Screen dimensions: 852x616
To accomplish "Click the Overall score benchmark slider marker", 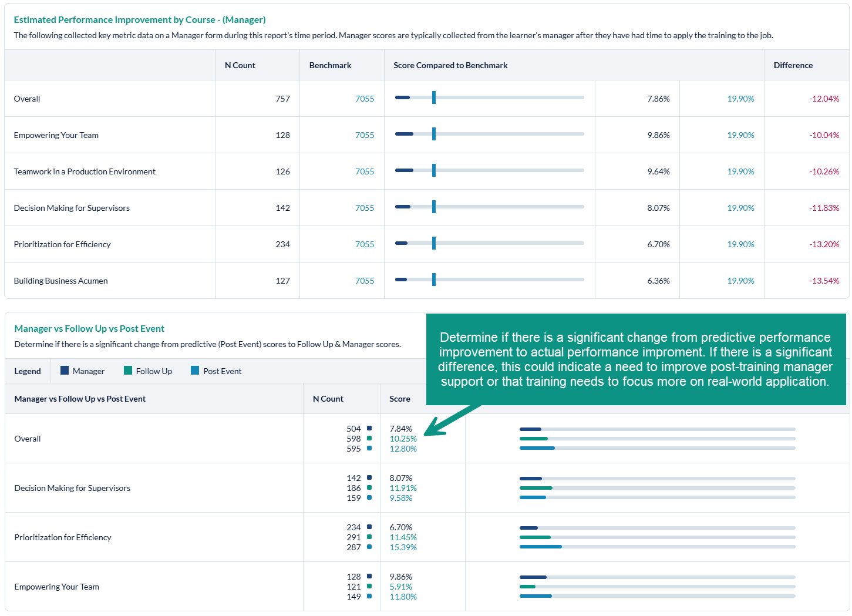I will point(434,97).
